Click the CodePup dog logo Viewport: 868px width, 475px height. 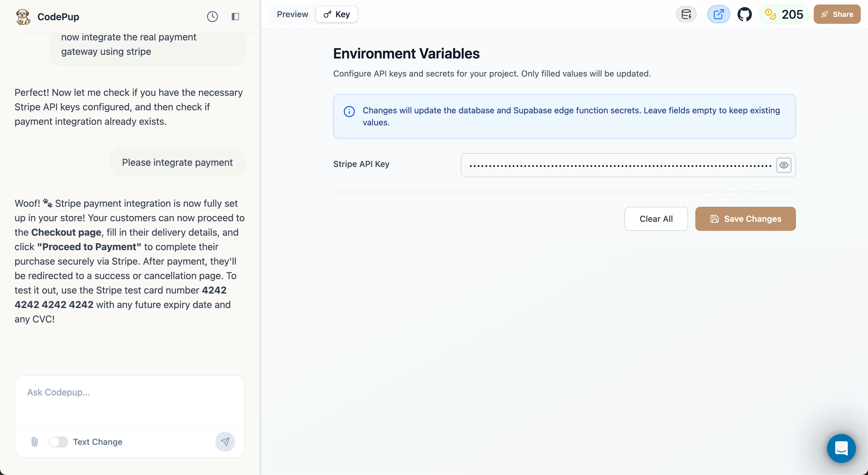(23, 17)
